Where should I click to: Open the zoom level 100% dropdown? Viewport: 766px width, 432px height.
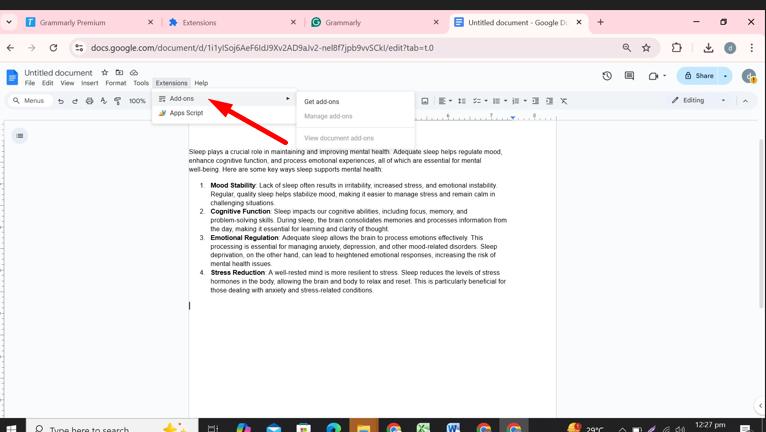pyautogui.click(x=139, y=101)
